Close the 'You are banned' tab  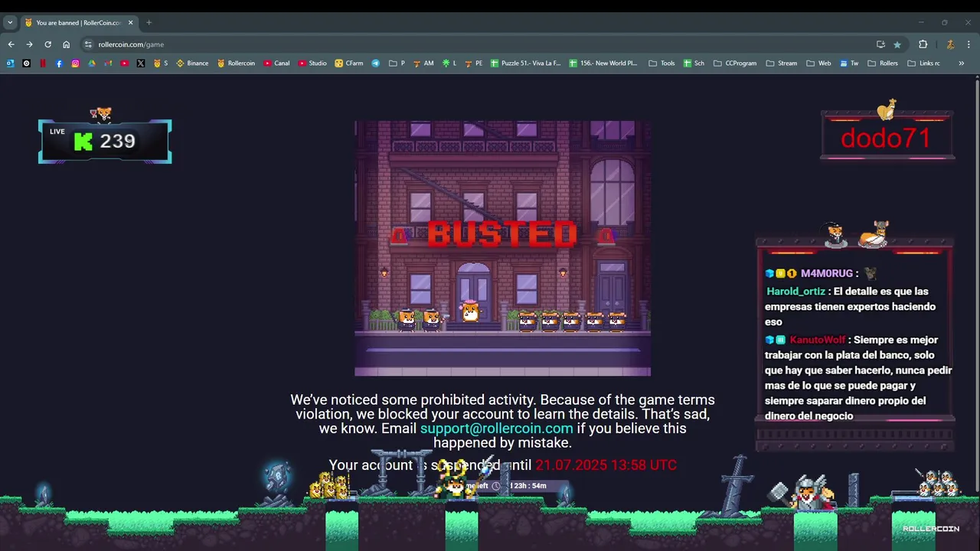coord(130,22)
